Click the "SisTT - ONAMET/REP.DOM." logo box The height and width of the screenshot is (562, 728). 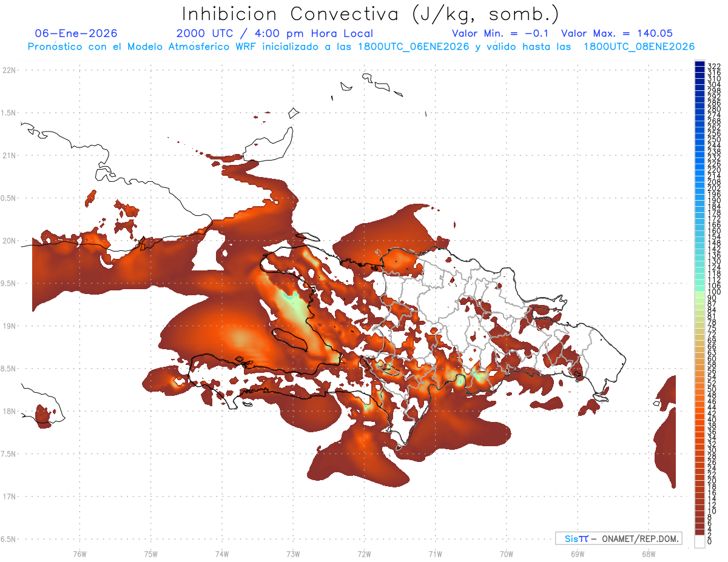point(619,538)
